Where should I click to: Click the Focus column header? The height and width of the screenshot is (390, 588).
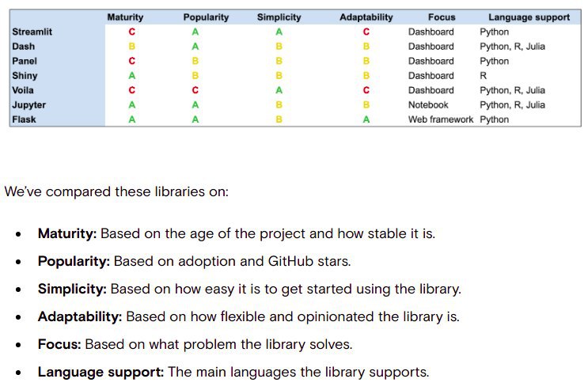[442, 17]
